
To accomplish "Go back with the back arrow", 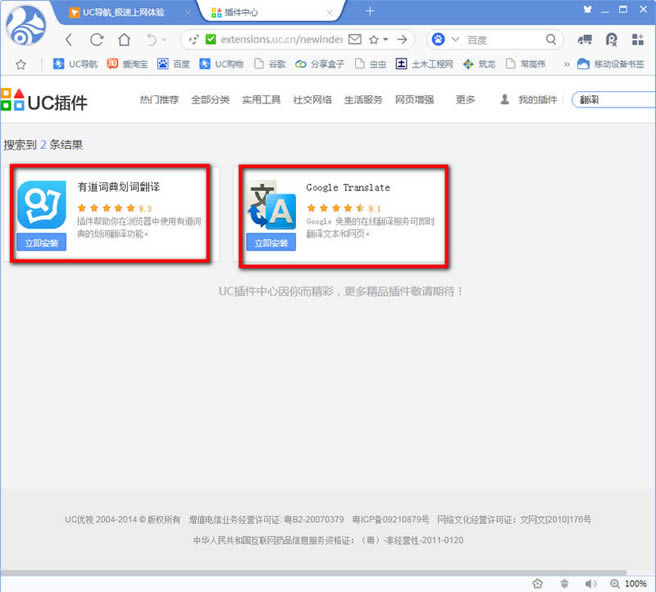I will click(x=69, y=40).
